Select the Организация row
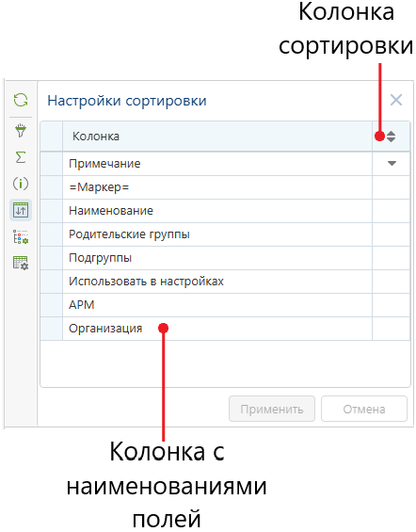 [225, 329]
